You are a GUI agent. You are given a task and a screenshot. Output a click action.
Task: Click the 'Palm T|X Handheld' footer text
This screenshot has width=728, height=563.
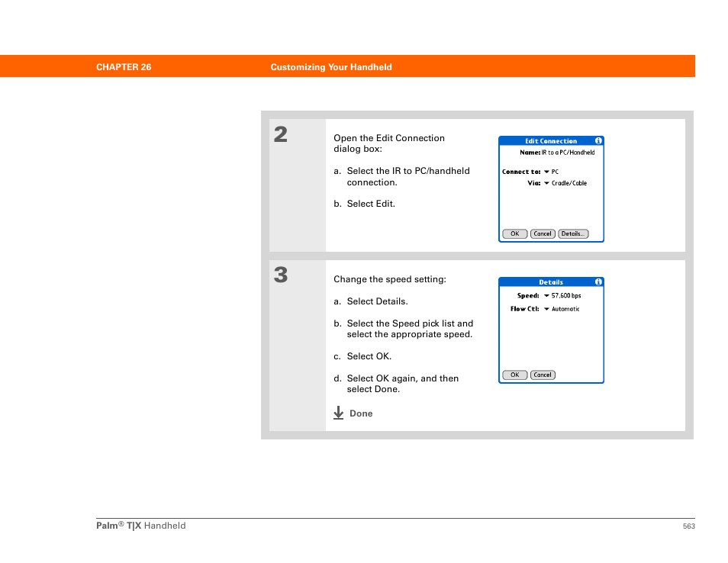point(140,526)
